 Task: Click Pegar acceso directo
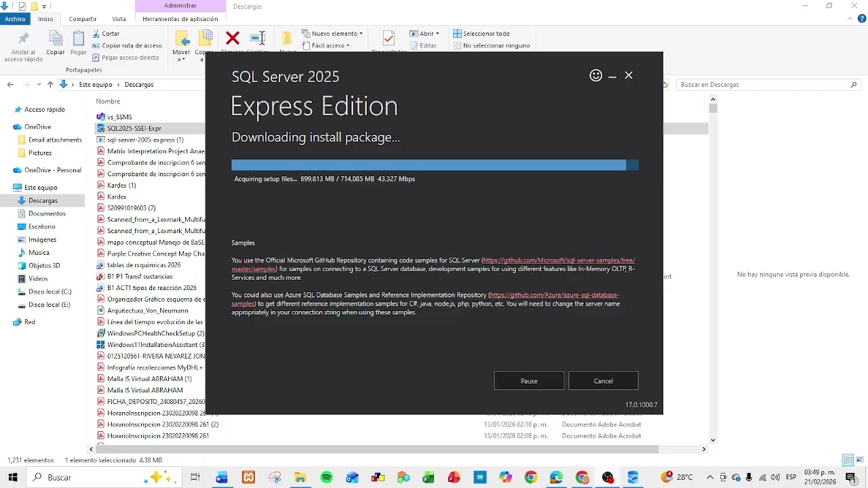(125, 58)
